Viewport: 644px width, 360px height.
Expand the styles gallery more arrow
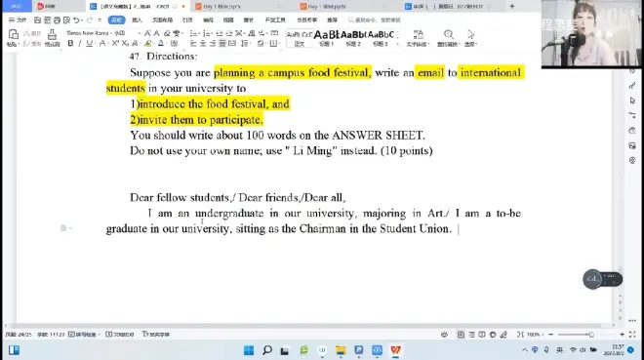(397, 44)
